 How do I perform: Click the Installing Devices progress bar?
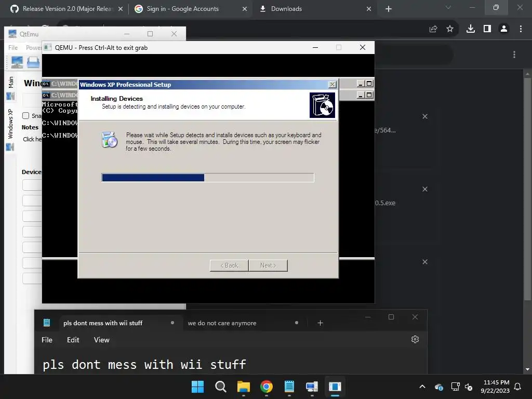[x=208, y=178]
